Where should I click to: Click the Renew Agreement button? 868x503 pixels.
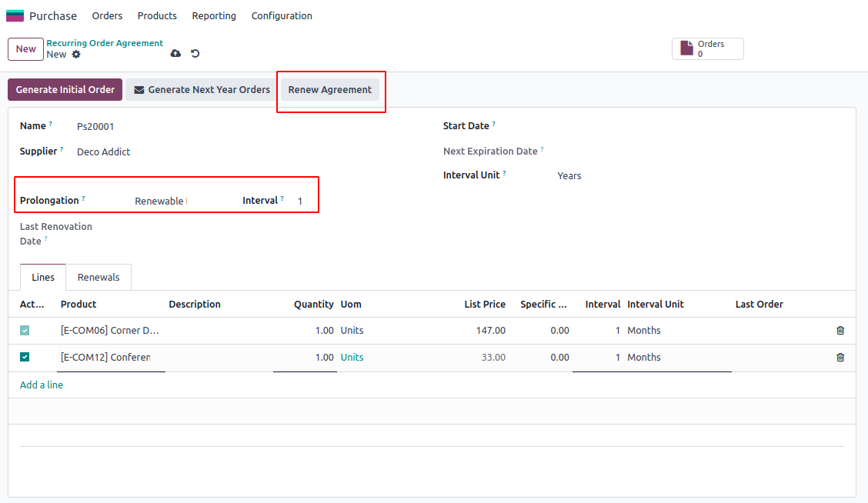329,90
